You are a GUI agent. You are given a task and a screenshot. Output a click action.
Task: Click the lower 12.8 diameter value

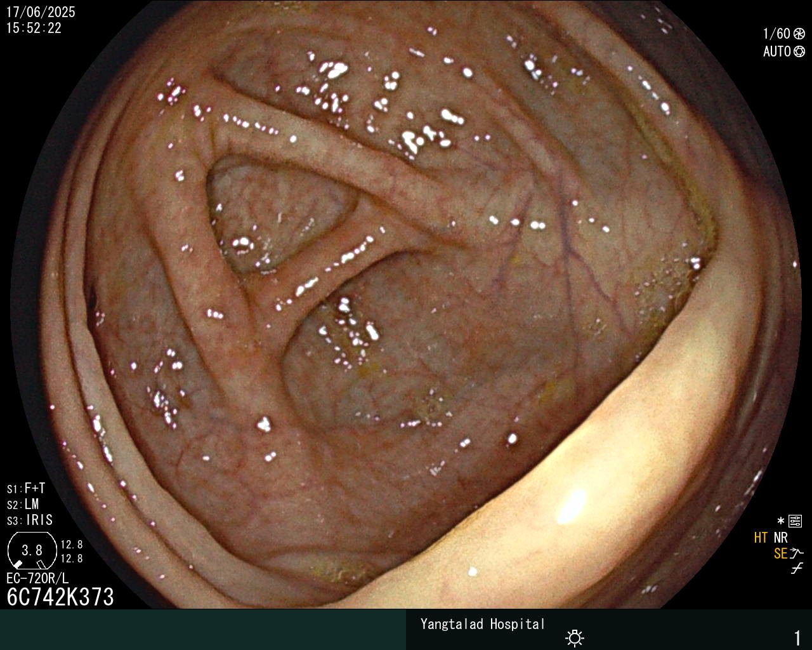coord(72,559)
